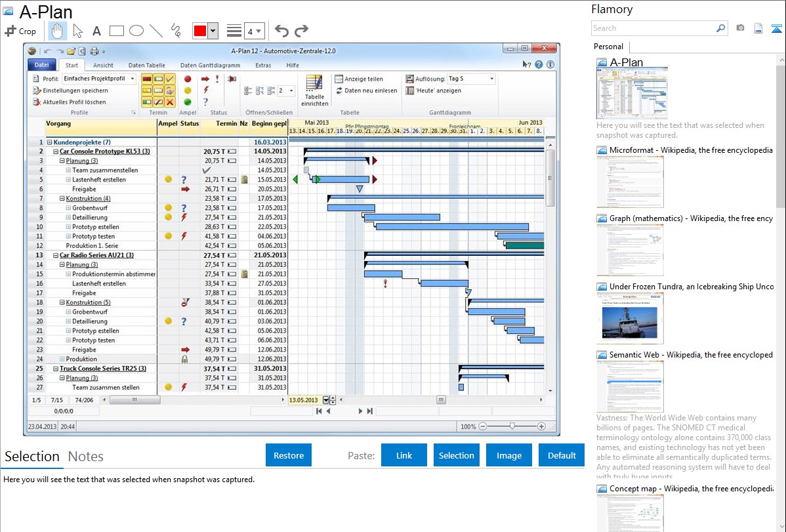Viewport: 786px width, 532px height.
Task: Click the lightning bolt status icon in ribbon
Action: coord(205,91)
